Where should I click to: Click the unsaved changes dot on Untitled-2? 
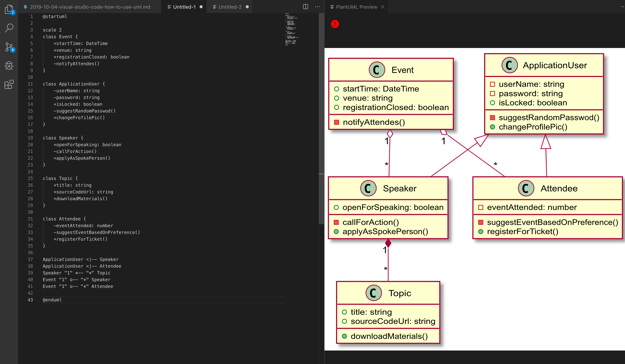(x=247, y=7)
